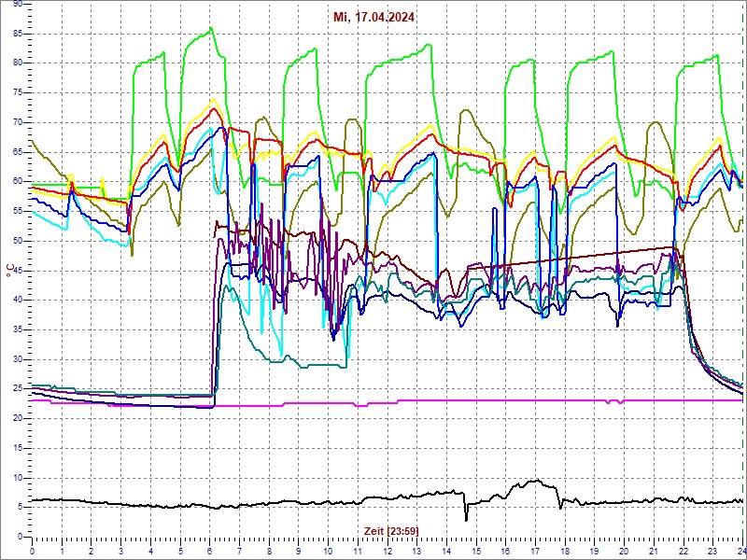Select hour 16 on the time axis
747x560 pixels.
[506, 551]
